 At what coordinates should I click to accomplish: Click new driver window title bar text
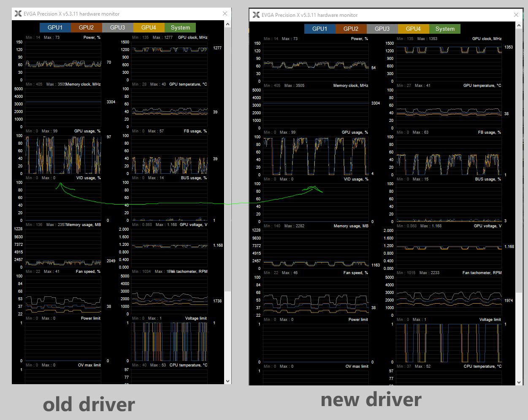(x=310, y=15)
